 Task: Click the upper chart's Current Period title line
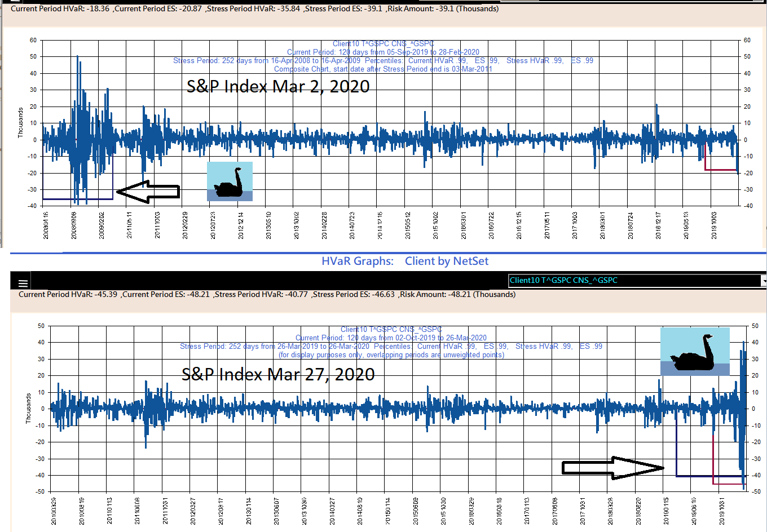tap(383, 52)
